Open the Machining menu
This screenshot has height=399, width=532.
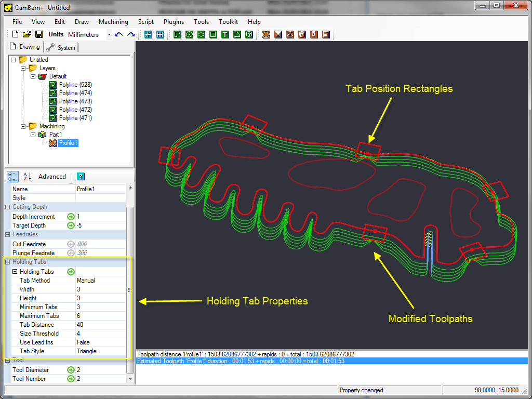pos(113,22)
